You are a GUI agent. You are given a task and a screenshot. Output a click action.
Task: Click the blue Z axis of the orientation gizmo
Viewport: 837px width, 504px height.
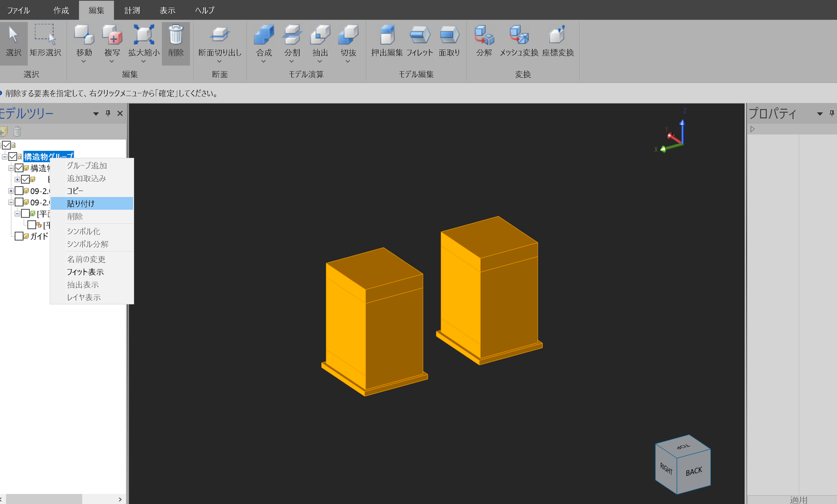683,132
